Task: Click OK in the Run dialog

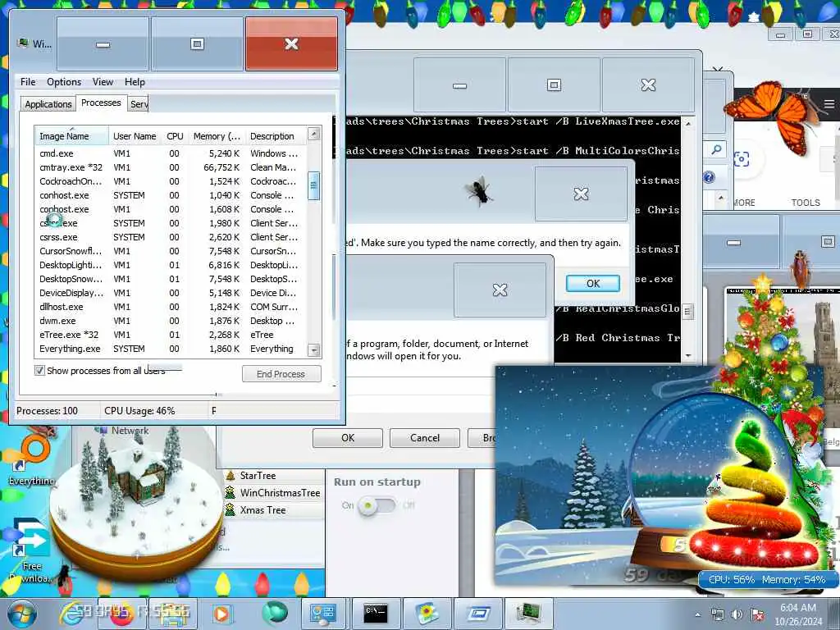Action: point(348,438)
